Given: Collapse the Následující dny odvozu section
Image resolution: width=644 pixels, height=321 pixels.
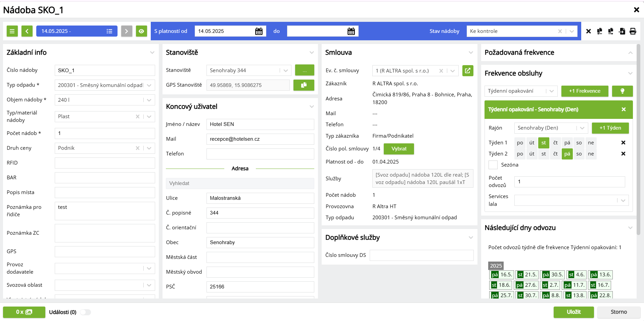Looking at the screenshot, I should 630,228.
